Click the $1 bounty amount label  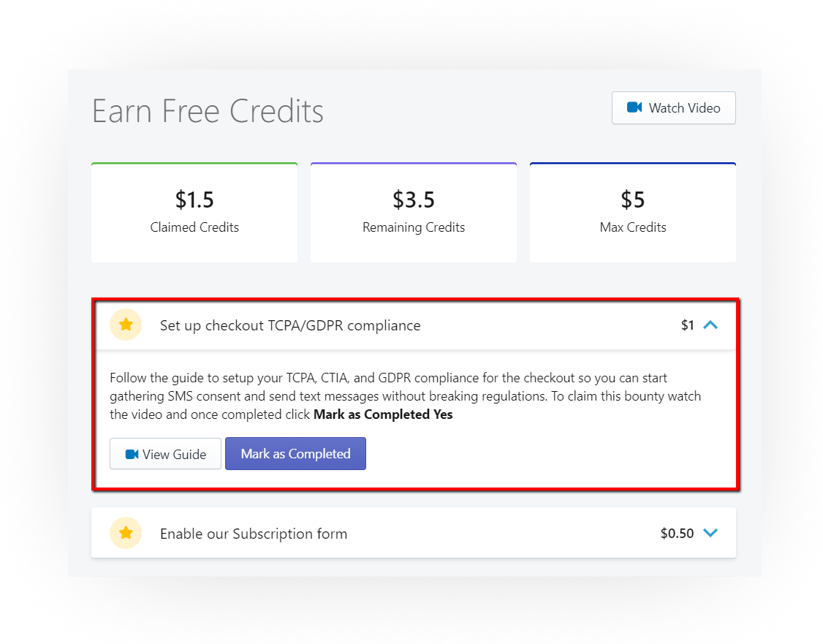click(x=688, y=325)
